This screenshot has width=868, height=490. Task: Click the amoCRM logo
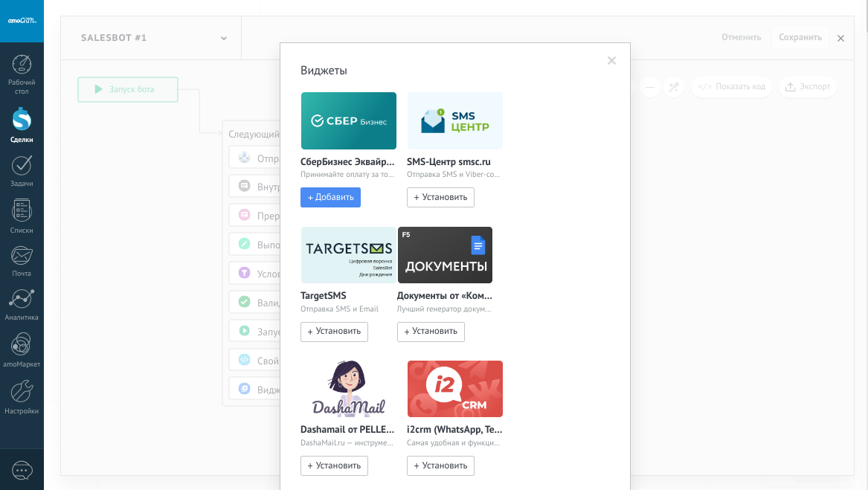pos(22,21)
